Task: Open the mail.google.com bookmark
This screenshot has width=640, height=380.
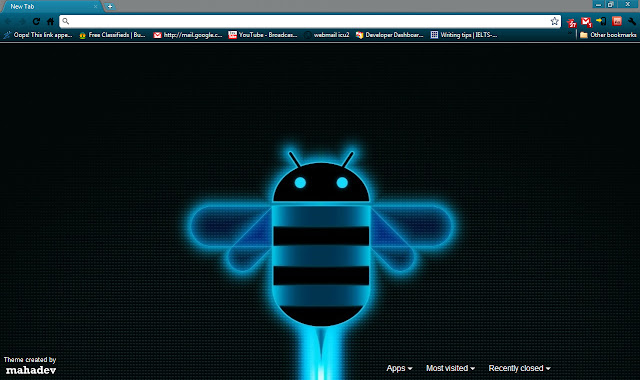Action: pyautogui.click(x=188, y=35)
